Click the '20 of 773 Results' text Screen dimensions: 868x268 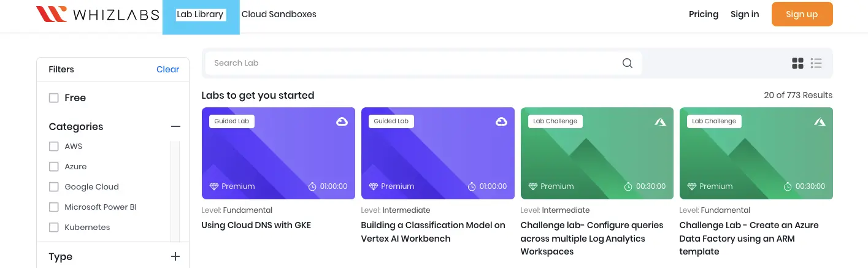tap(798, 95)
